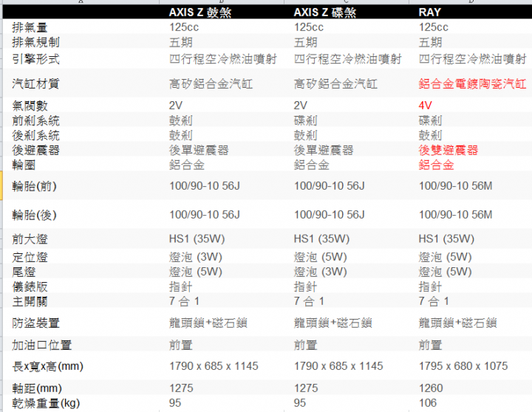The width and height of the screenshot is (532, 412).
Task: Select the '1795 x 680 x 1075' cell
Action: pos(463,366)
